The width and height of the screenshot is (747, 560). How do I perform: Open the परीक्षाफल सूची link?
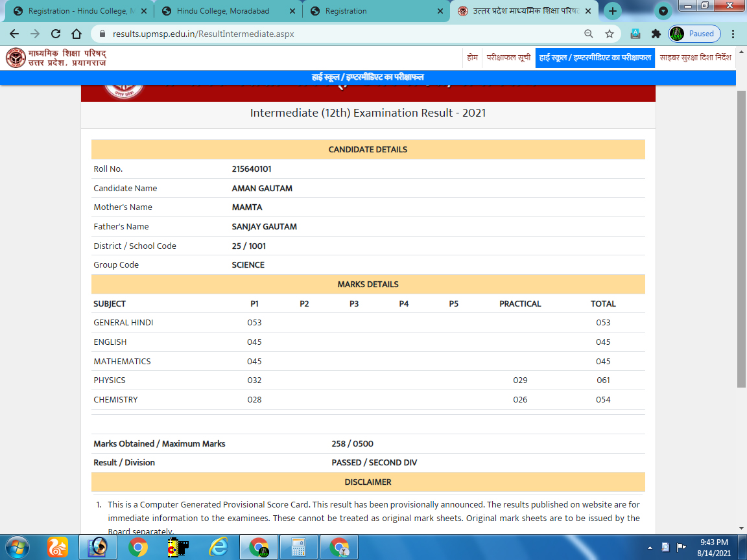508,58
